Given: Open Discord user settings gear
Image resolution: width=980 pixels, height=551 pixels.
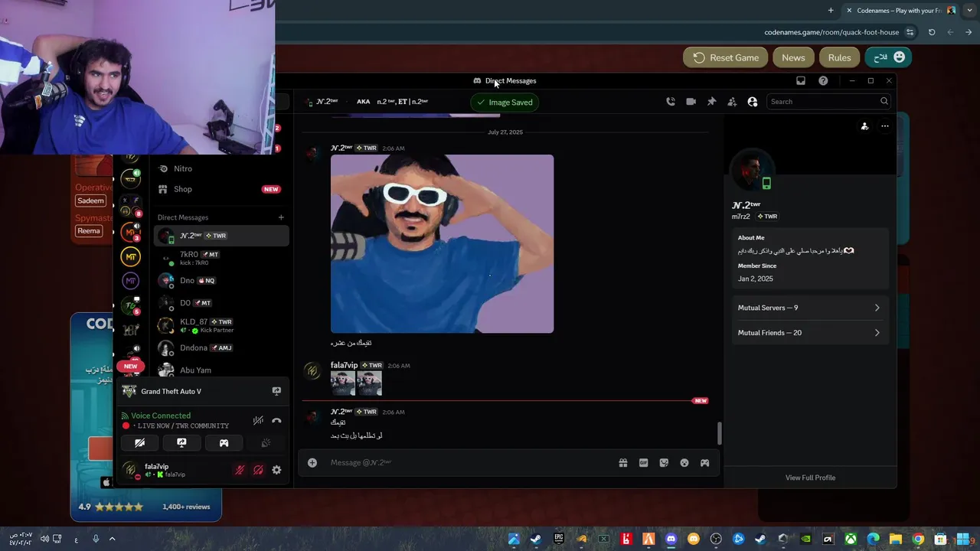Looking at the screenshot, I should (x=276, y=470).
